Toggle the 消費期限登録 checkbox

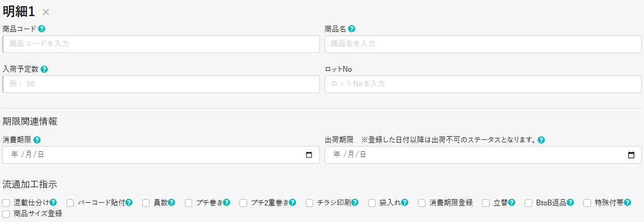pos(422,203)
